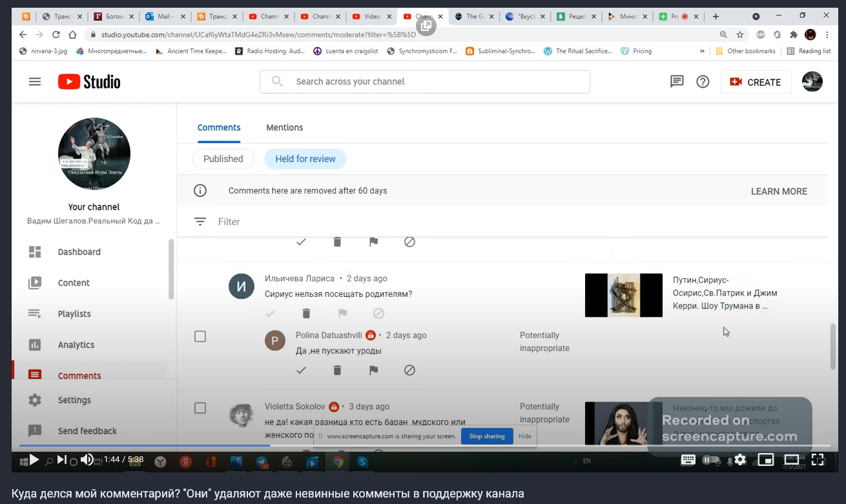846x504 pixels.
Task: Open the Content icon in sidebar
Action: pos(35,283)
